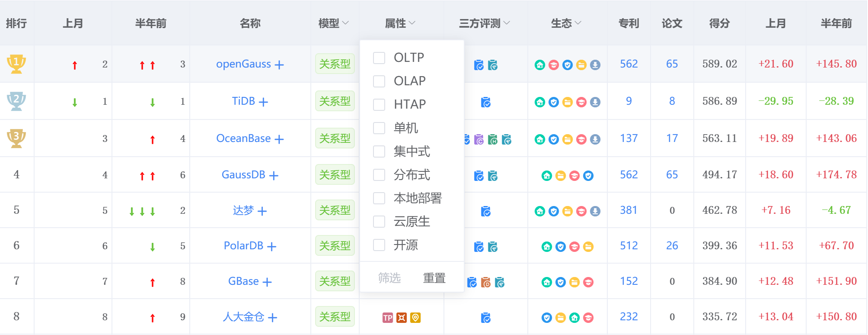Viewport: 868px width, 335px height.
Task: Click paper count 17 for OceanBase
Action: point(672,139)
